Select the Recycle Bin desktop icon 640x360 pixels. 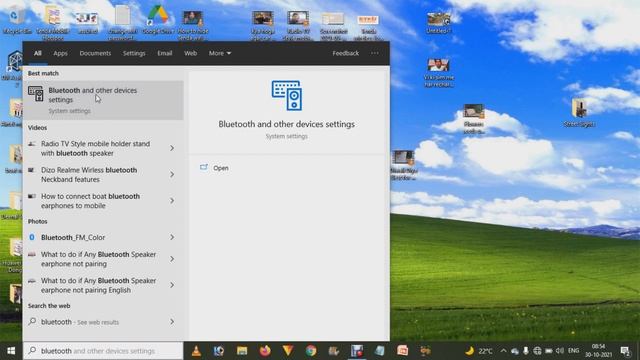pos(17,20)
